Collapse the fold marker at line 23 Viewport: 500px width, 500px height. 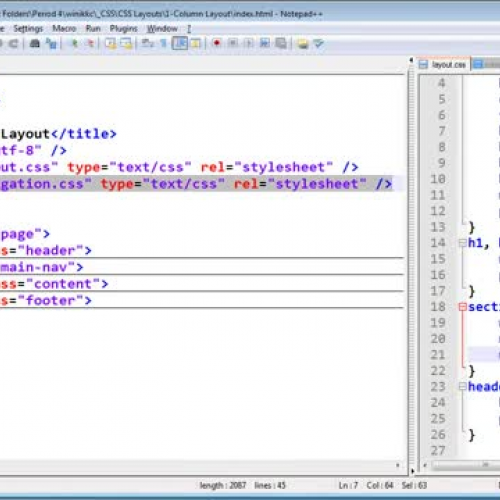462,387
